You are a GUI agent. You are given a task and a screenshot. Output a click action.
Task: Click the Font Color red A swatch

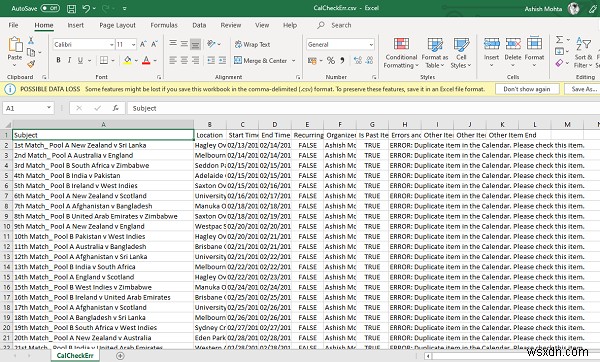point(146,60)
